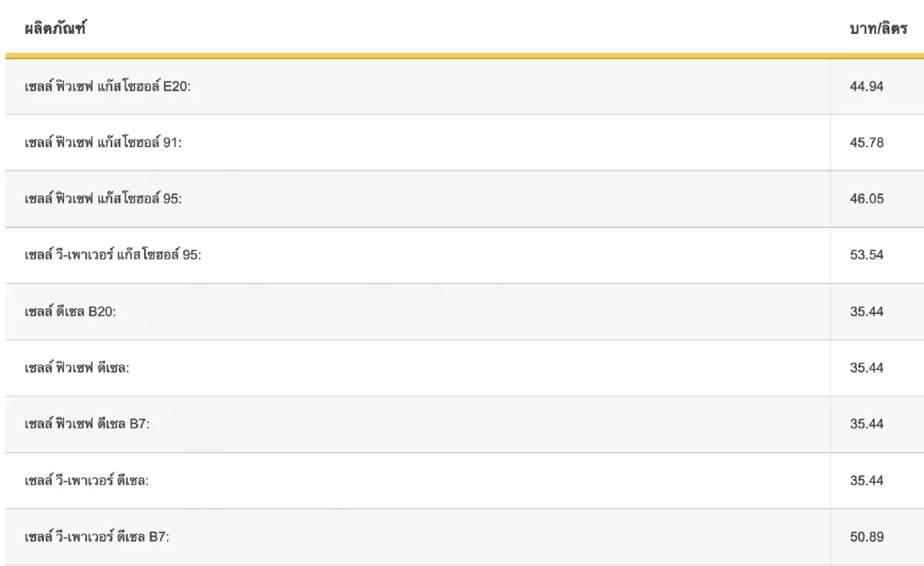Click the ผลิตภัณฑ์ column header

(55, 30)
